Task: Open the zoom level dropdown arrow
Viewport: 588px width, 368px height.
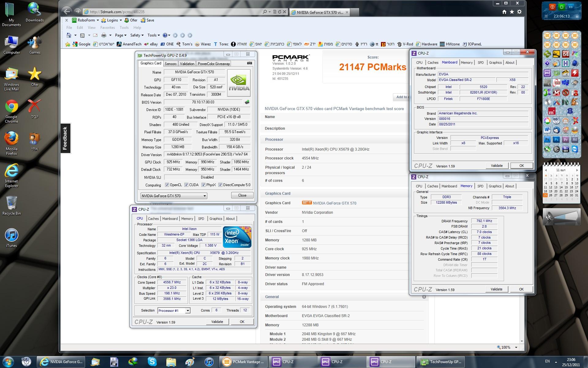Action: point(516,347)
